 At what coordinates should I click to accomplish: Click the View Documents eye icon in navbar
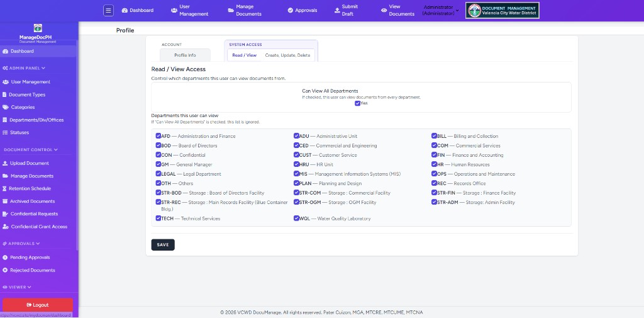(384, 10)
